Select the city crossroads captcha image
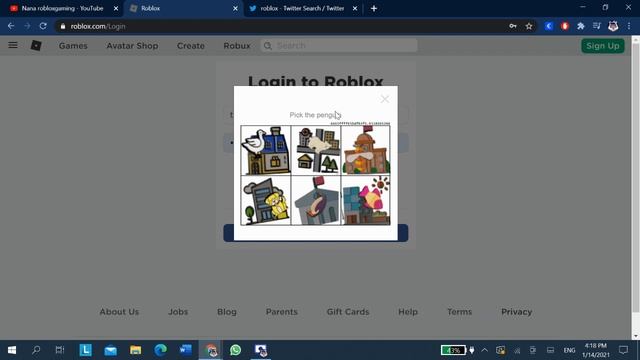640x360 pixels. 316,150
